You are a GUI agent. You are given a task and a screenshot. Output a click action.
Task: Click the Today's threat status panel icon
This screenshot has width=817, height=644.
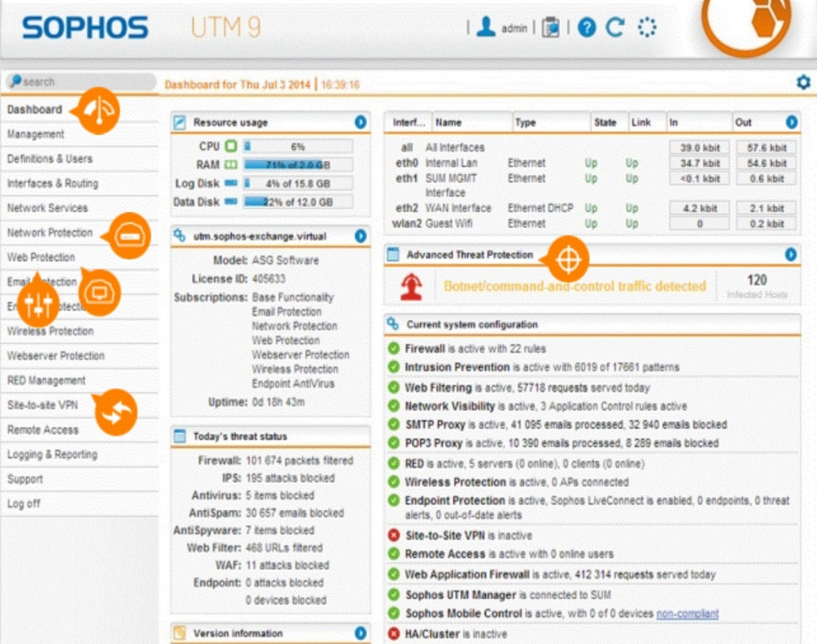pos(180,437)
